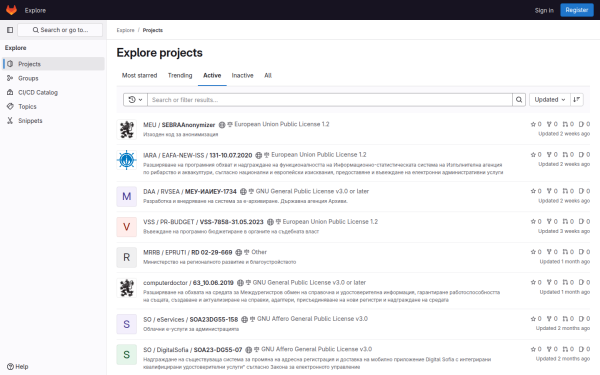Open project 63_10.06.2019
Viewport: 600px width, 375px height.
213,283
